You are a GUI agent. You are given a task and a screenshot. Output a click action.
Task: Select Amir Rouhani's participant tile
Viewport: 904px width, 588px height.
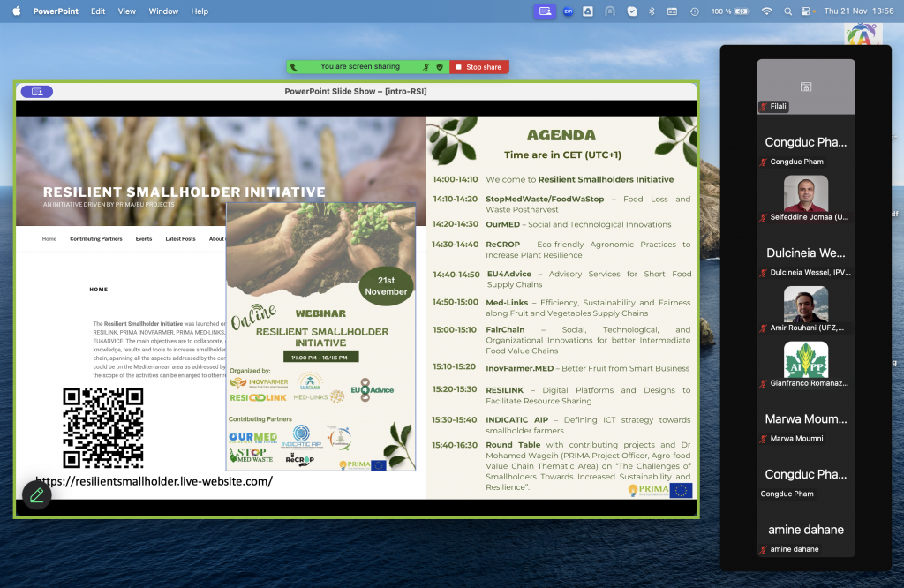point(805,305)
